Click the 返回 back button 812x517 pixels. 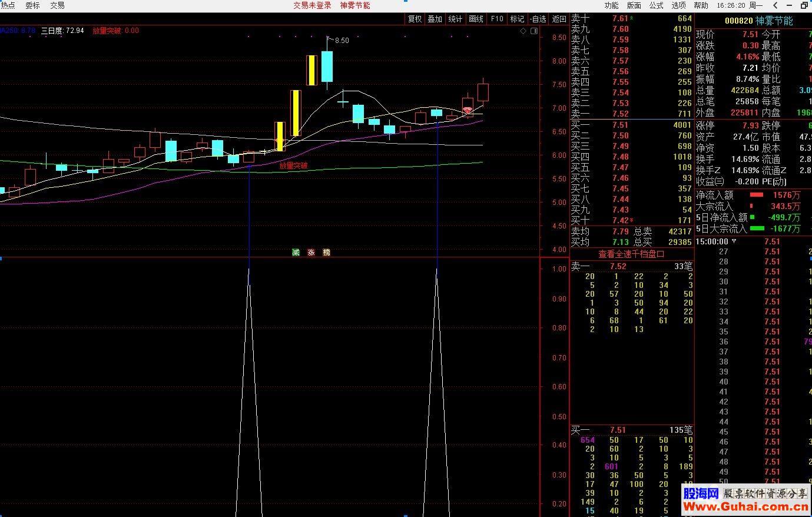point(559,19)
